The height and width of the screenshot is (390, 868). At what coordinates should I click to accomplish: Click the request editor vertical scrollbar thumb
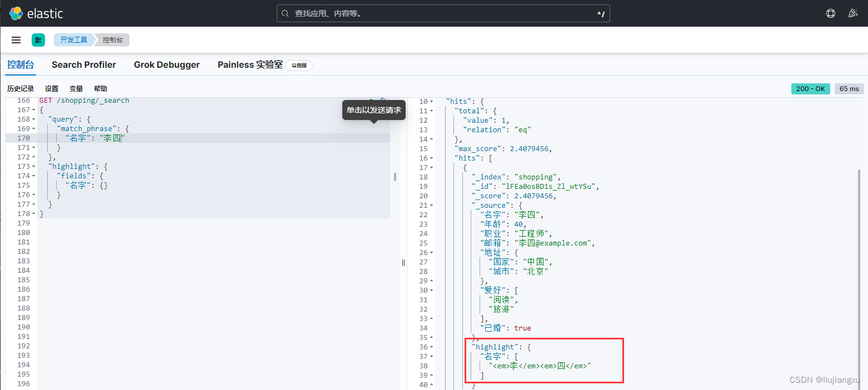[x=395, y=177]
